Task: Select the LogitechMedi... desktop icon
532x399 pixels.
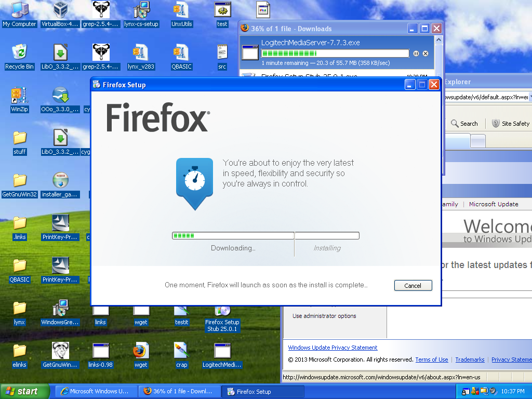Action: (222, 355)
